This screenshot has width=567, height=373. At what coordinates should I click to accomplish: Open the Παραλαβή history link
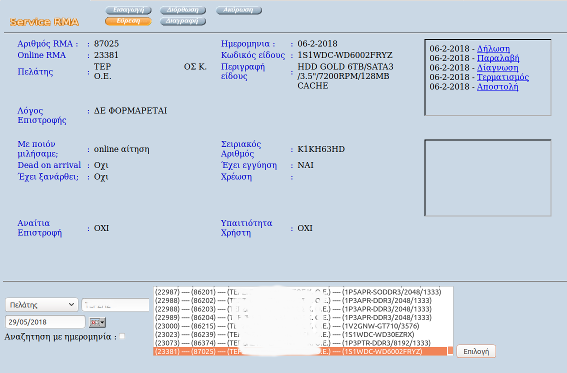(x=498, y=58)
